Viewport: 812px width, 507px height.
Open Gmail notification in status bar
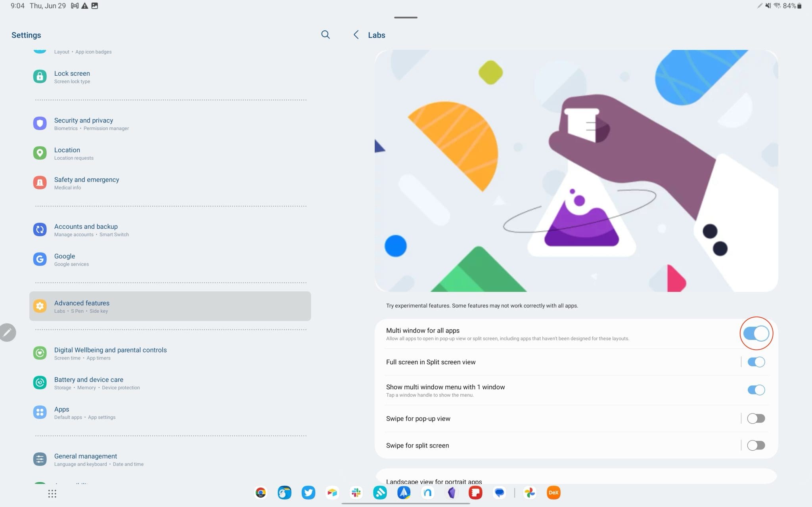tap(75, 6)
